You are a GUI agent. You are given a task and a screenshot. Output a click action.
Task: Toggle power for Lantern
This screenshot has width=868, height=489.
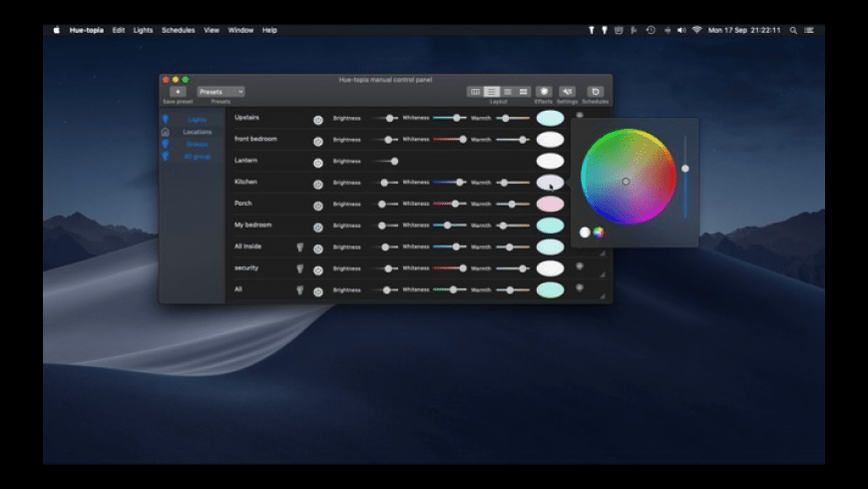(318, 163)
